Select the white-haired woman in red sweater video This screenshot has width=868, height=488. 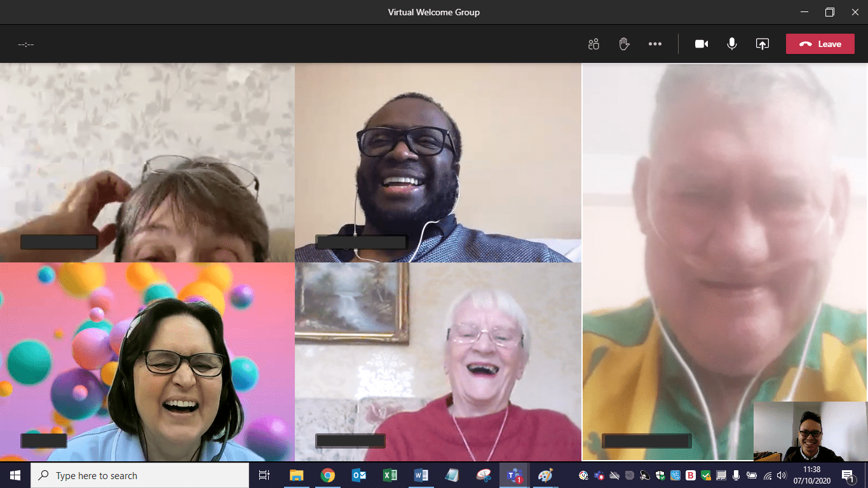[x=438, y=362]
